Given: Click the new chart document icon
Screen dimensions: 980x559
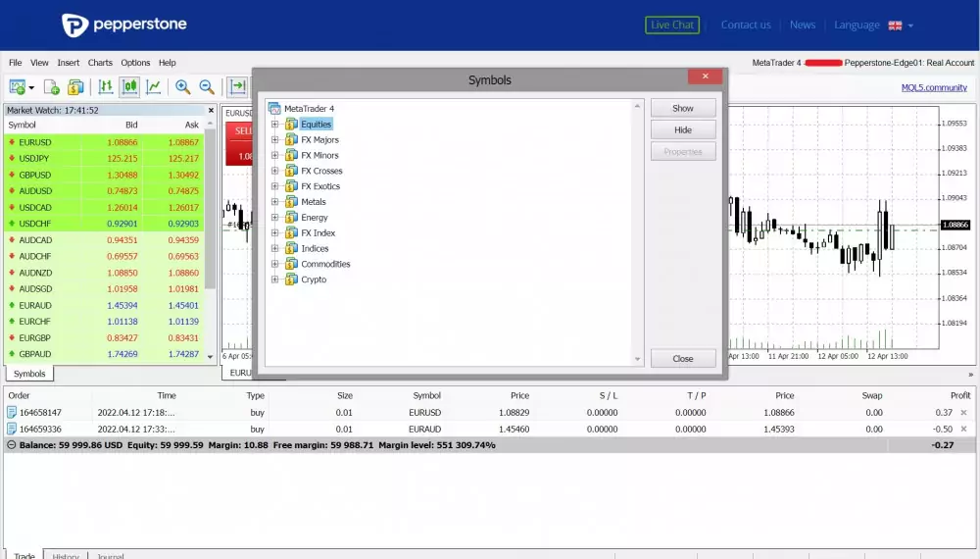Looking at the screenshot, I should point(51,87).
